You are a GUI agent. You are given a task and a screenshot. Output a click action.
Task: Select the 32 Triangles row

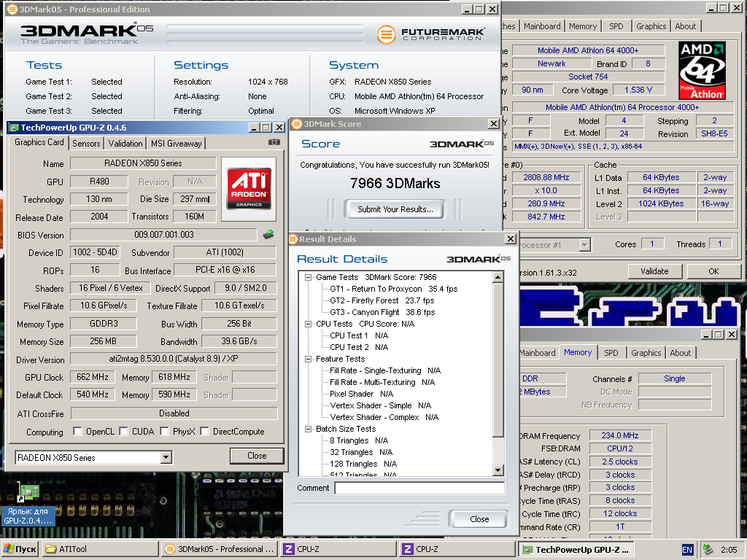pos(361,452)
